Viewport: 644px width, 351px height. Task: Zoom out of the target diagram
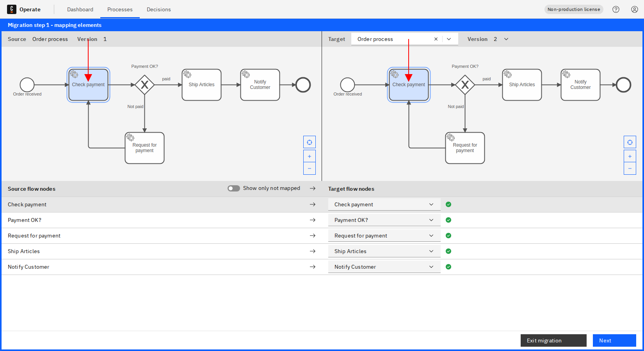(x=630, y=168)
